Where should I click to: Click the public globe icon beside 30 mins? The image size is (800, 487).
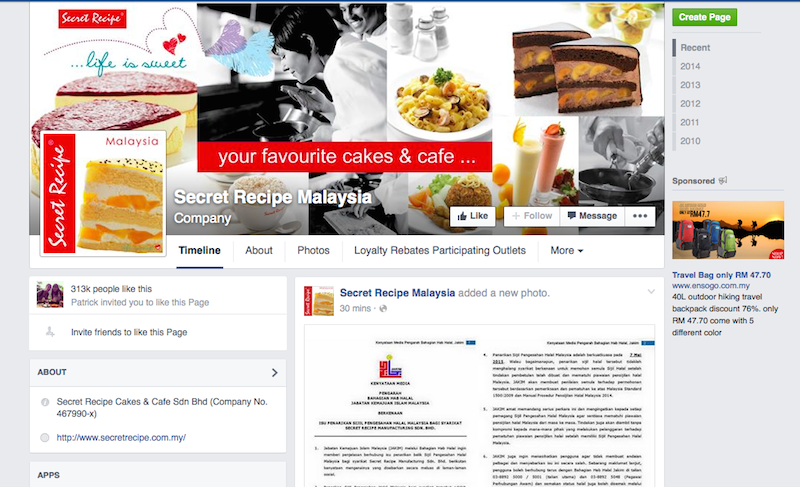coord(383,309)
